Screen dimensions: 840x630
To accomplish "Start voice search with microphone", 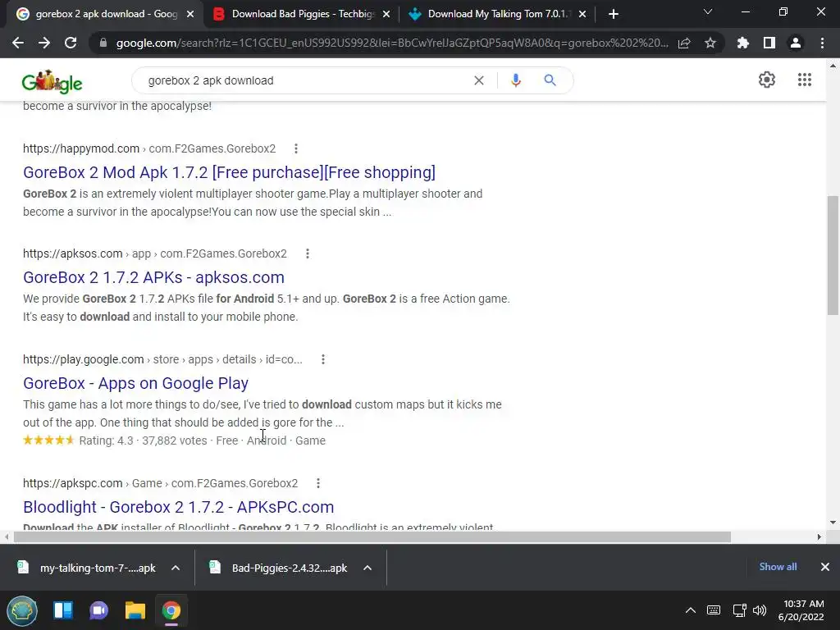I will click(515, 80).
